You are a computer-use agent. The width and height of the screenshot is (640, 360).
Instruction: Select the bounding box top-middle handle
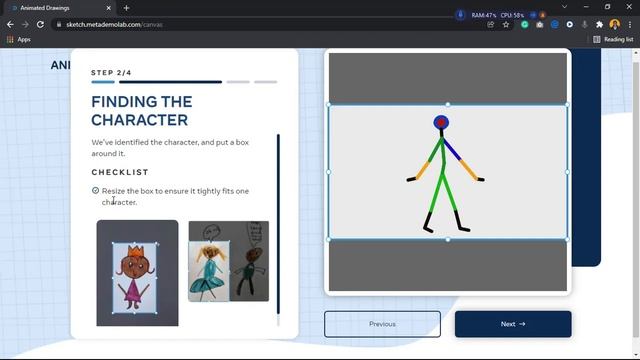pyautogui.click(x=448, y=105)
